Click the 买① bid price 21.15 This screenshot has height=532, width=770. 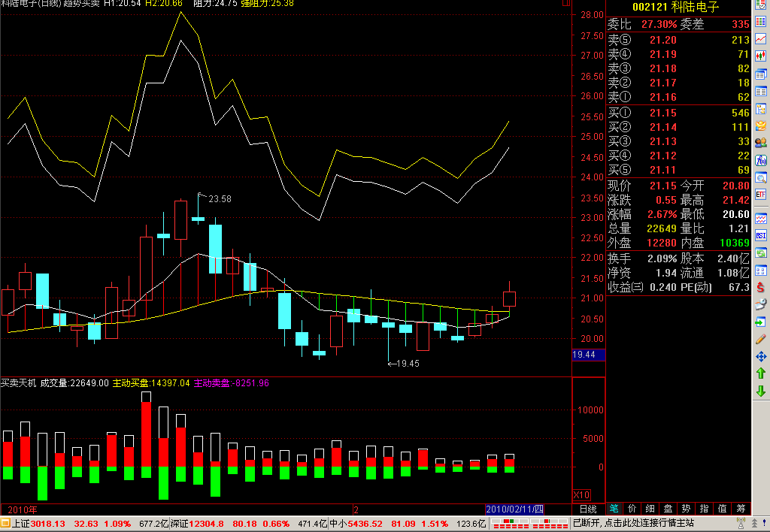point(663,113)
